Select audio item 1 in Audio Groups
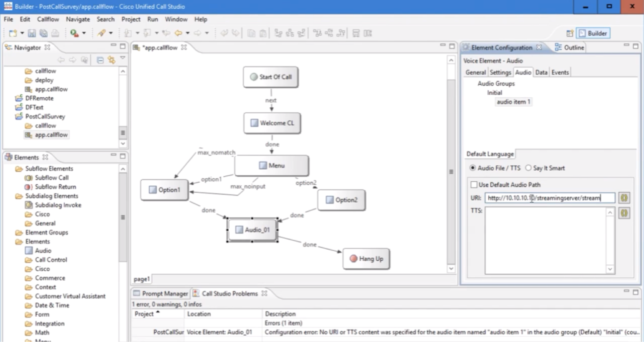Image resolution: width=644 pixels, height=342 pixels. pos(514,102)
